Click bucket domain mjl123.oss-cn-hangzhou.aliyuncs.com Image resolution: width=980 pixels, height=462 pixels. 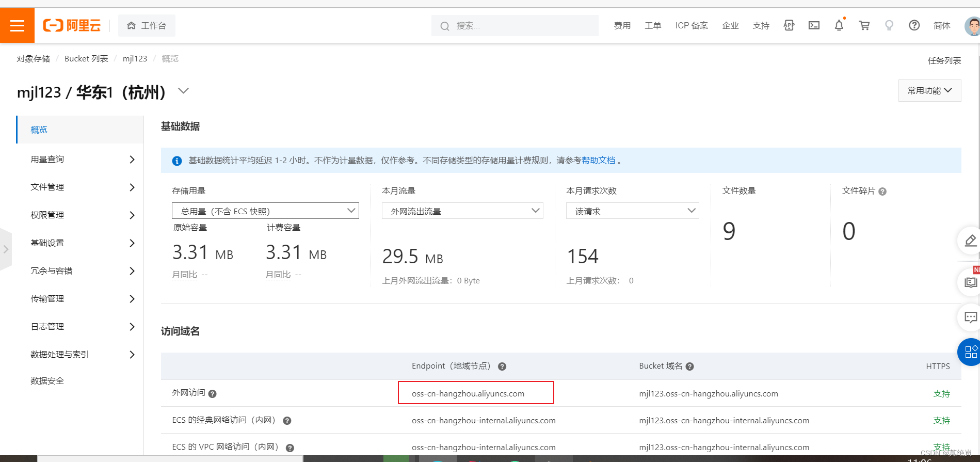(709, 394)
